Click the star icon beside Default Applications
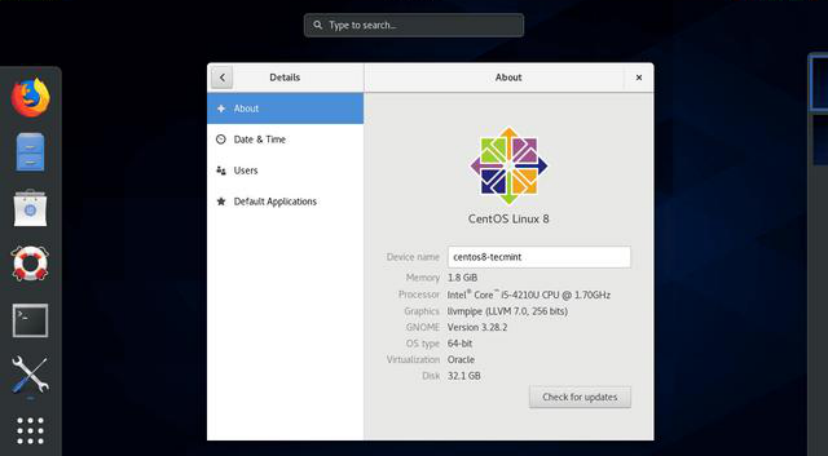Screen dimensions: 828x456 pyautogui.click(x=221, y=202)
